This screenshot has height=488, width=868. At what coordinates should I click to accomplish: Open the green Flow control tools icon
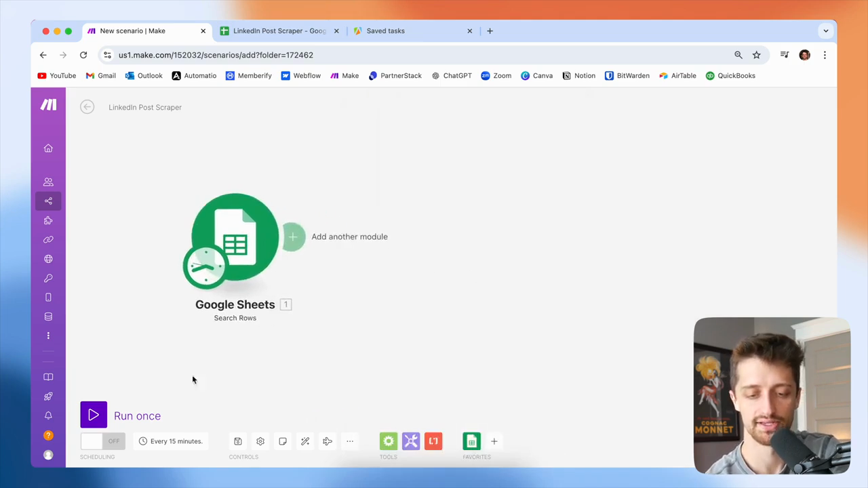[389, 441]
